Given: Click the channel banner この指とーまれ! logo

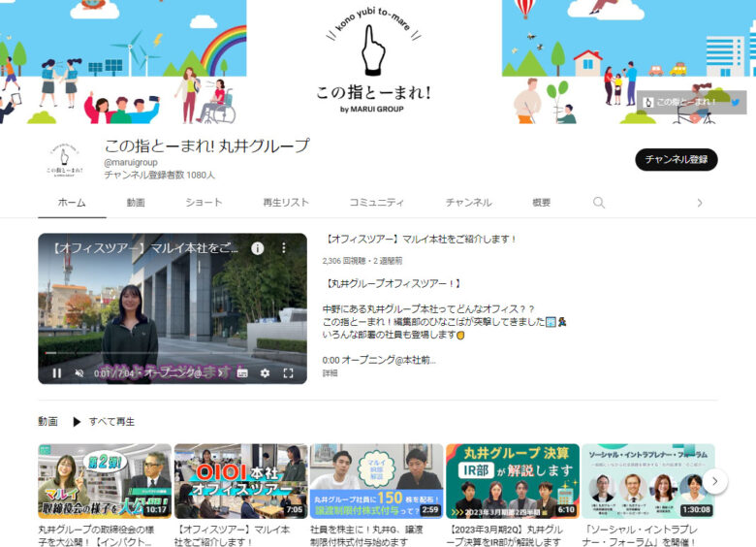Looking at the screenshot, I should [374, 62].
